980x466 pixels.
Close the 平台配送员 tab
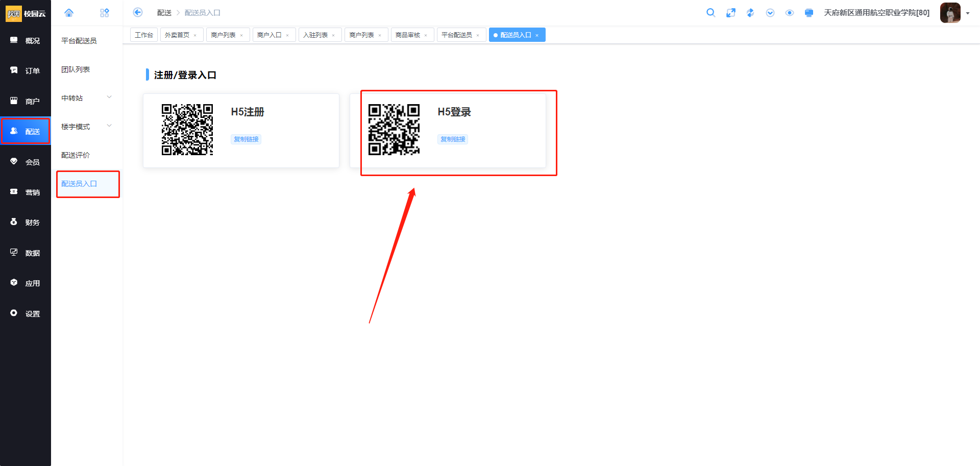pyautogui.click(x=478, y=35)
